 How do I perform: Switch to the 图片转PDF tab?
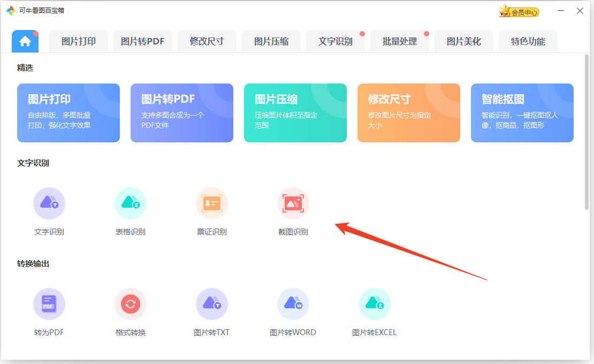(143, 41)
